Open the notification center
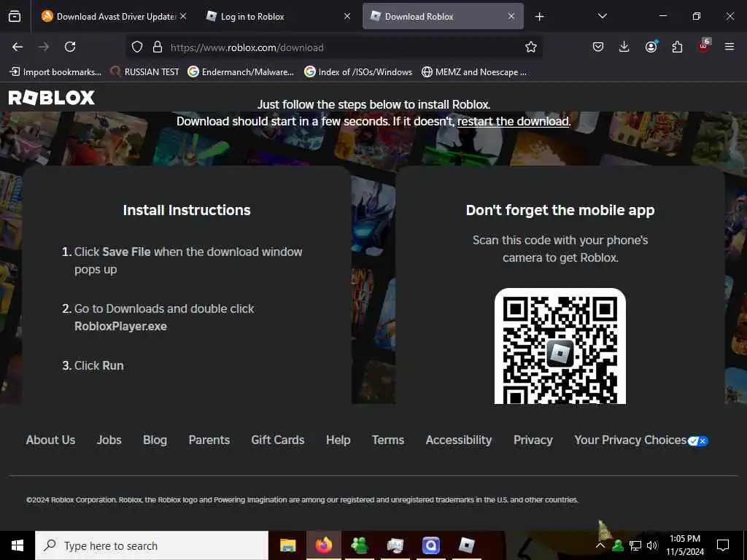The width and height of the screenshot is (747, 560). coord(723,545)
